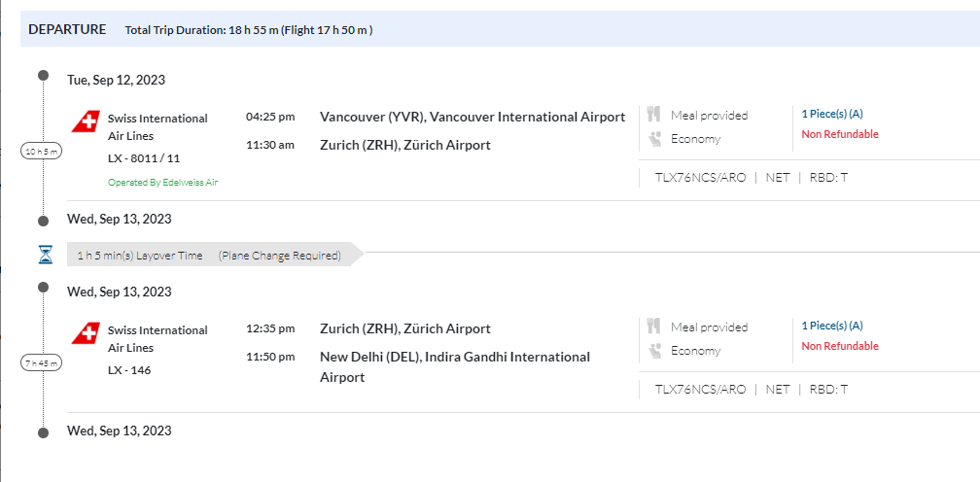Click meal provided icon on first flight
The height and width of the screenshot is (482, 980).
tap(653, 115)
